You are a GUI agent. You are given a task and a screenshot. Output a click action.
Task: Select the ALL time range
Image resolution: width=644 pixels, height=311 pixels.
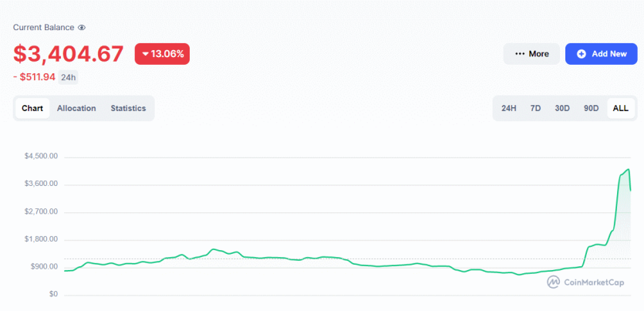point(621,108)
